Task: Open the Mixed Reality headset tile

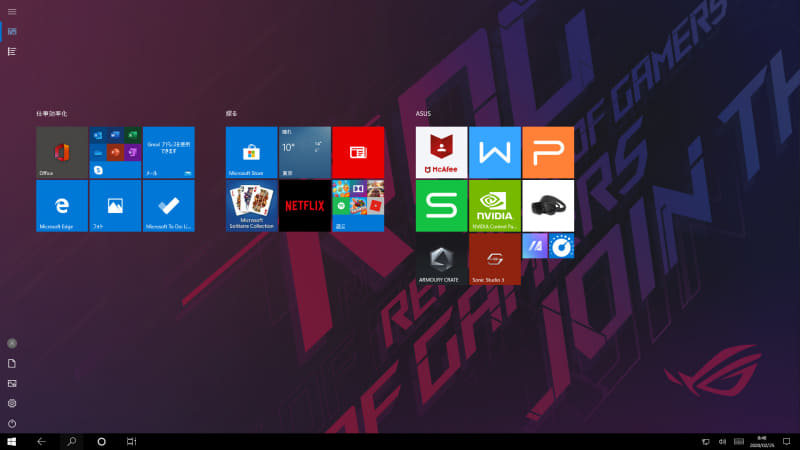Action: click(548, 206)
